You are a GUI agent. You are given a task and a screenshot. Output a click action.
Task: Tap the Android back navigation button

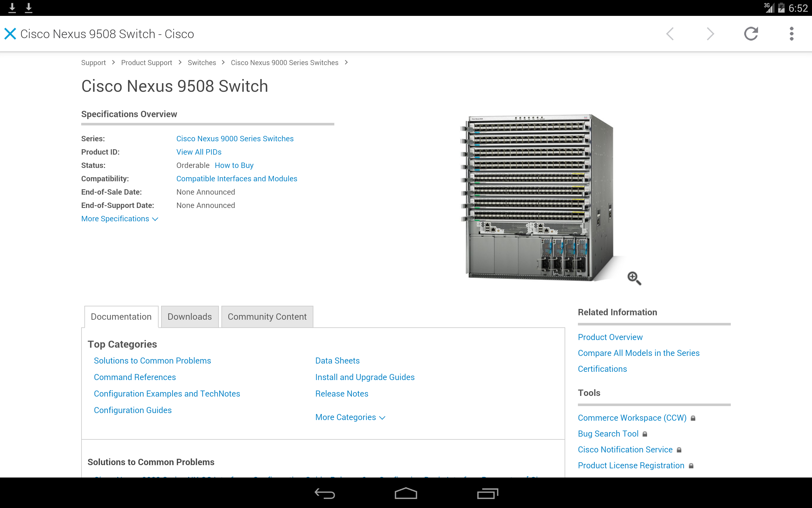(x=324, y=493)
